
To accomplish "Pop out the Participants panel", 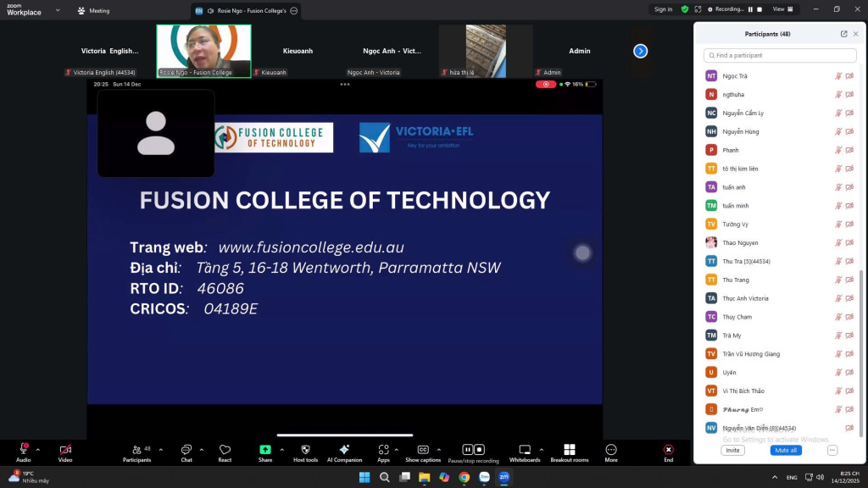I will pyautogui.click(x=843, y=34).
